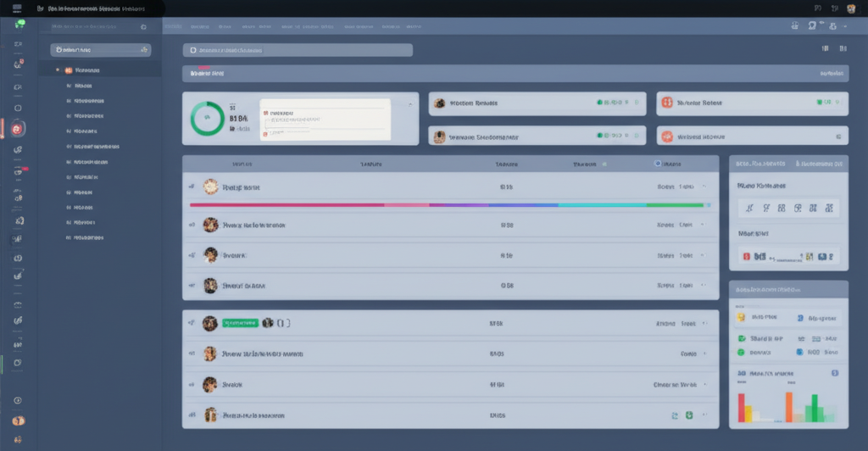The width and height of the screenshot is (868, 451).
Task: Focus the search field in the left panel
Action: pyautogui.click(x=100, y=50)
